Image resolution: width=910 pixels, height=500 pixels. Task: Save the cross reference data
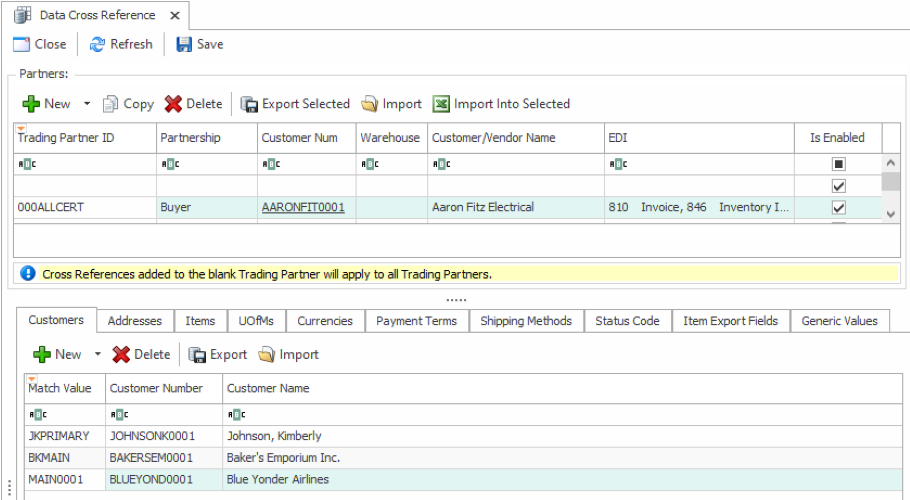tap(199, 44)
